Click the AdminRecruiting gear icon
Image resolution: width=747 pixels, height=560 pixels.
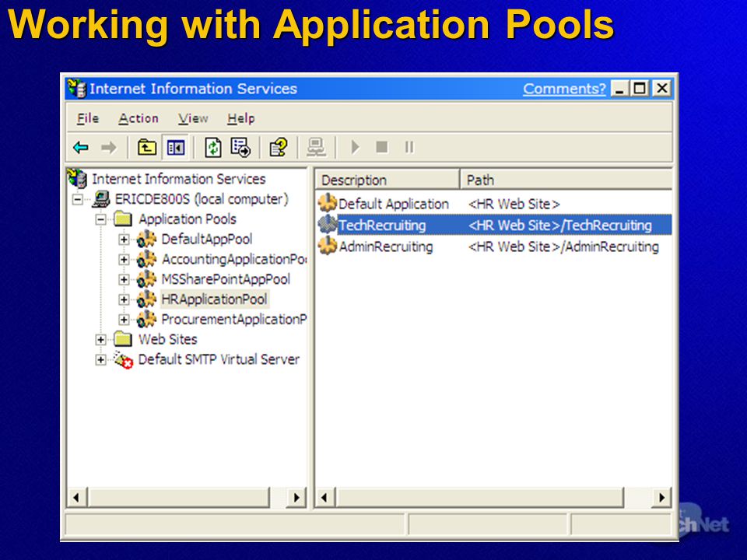click(x=328, y=246)
